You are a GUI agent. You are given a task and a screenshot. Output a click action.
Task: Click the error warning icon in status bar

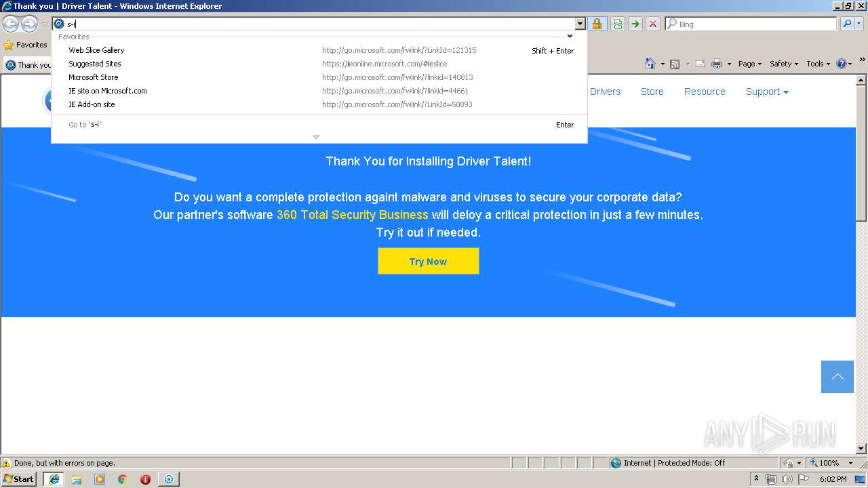pyautogui.click(x=7, y=463)
